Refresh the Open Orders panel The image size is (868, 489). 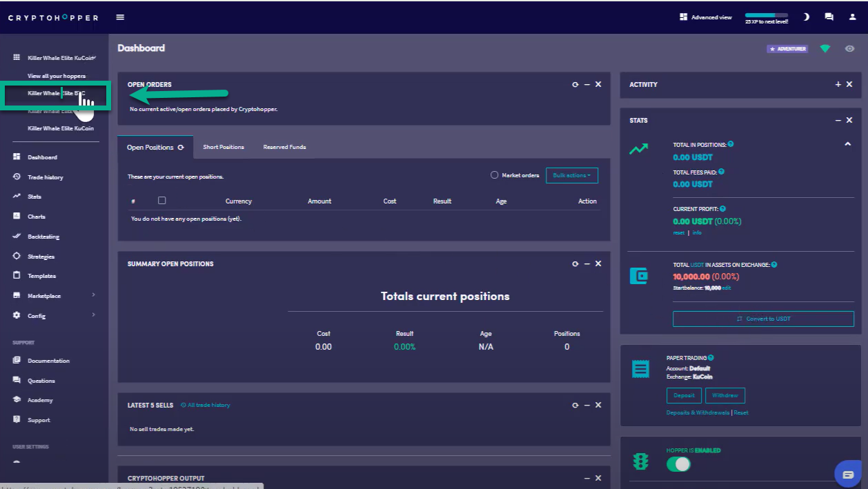[575, 84]
